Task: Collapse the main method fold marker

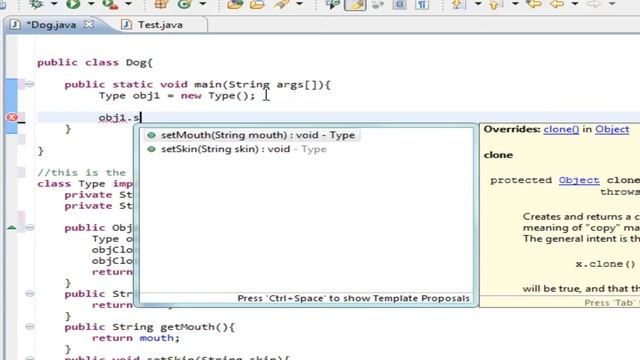Action: pyautogui.click(x=29, y=84)
